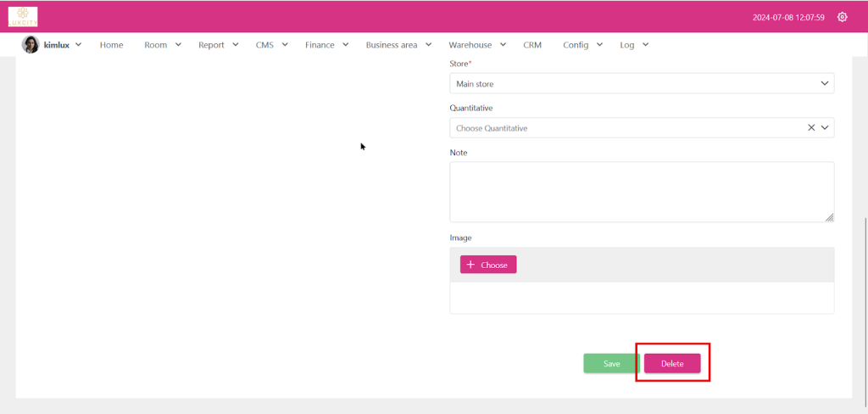868x414 pixels.
Task: Open the Warehouse menu
Action: (x=476, y=45)
